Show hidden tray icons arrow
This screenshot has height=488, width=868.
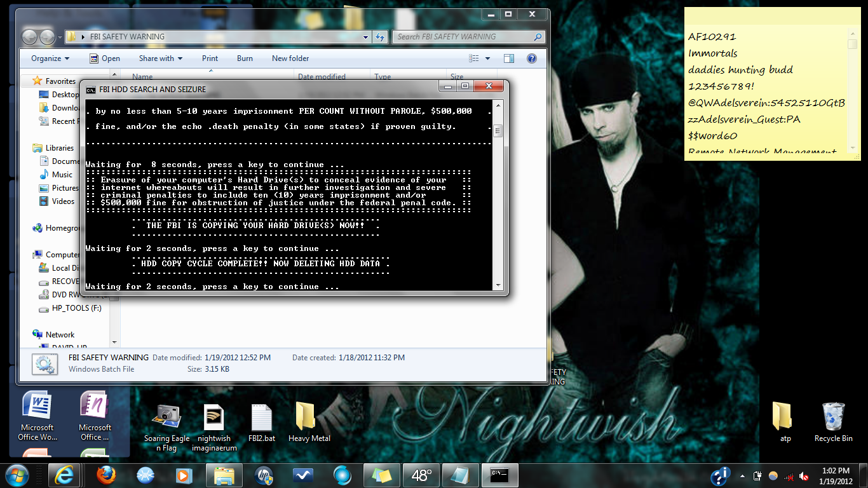742,476
